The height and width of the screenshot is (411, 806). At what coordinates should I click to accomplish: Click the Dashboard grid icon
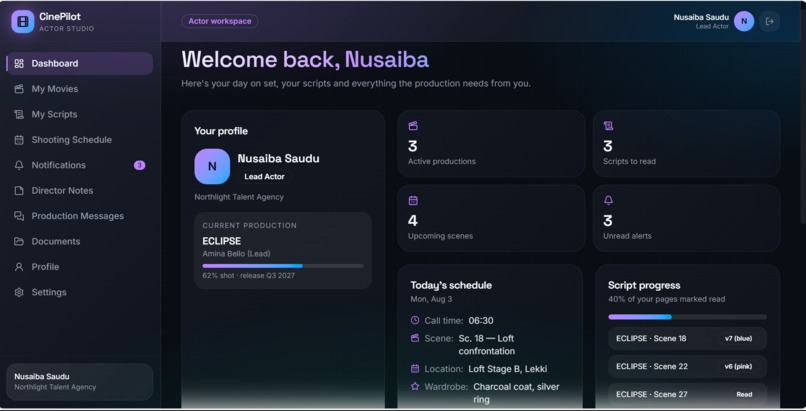pos(19,64)
